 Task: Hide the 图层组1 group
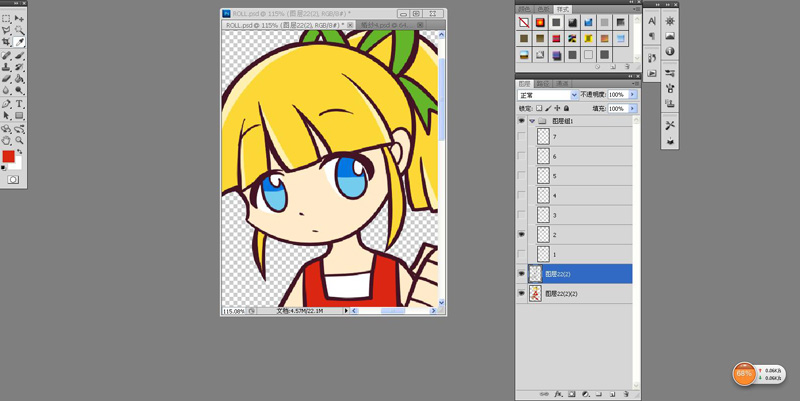pyautogui.click(x=521, y=121)
